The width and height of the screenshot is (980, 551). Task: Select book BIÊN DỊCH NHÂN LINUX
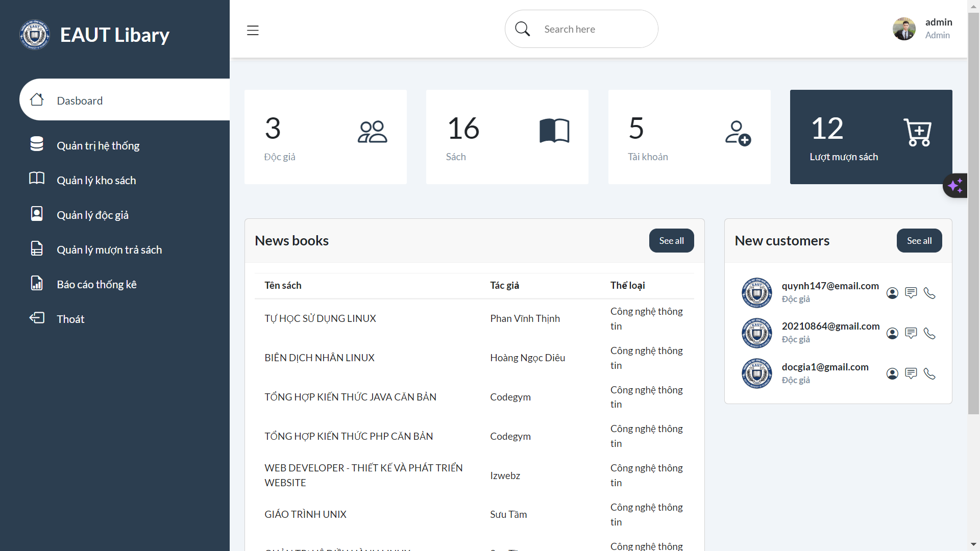coord(320,358)
